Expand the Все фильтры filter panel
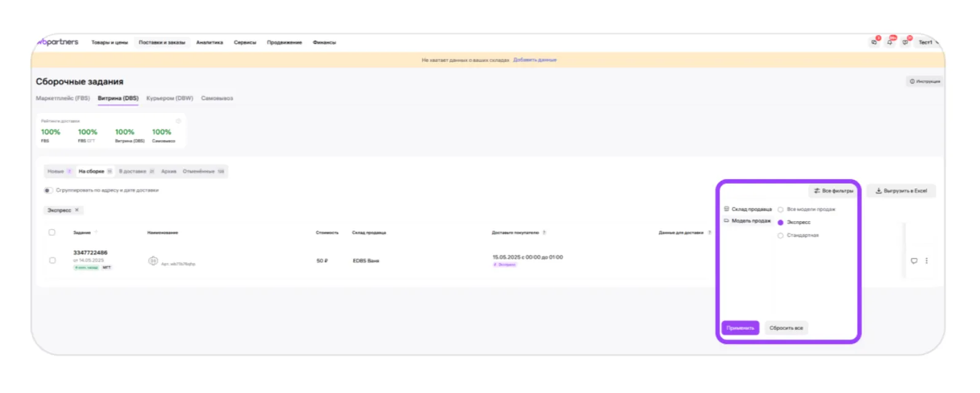Image resolution: width=980 pixels, height=393 pixels. (x=834, y=191)
